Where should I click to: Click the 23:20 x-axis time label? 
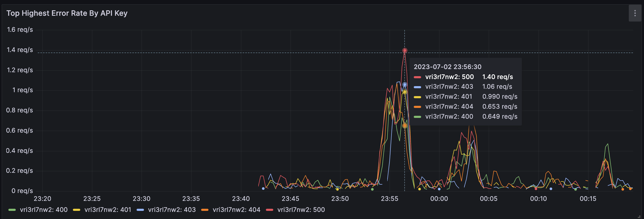(x=42, y=199)
